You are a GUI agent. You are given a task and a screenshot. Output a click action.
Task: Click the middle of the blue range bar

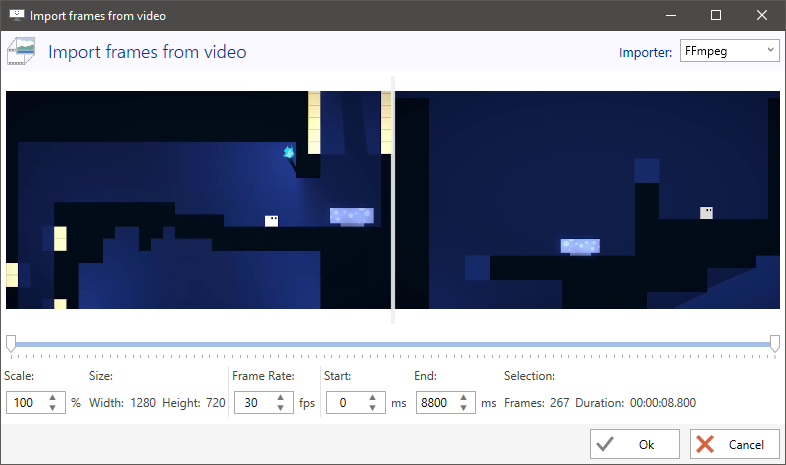click(393, 344)
